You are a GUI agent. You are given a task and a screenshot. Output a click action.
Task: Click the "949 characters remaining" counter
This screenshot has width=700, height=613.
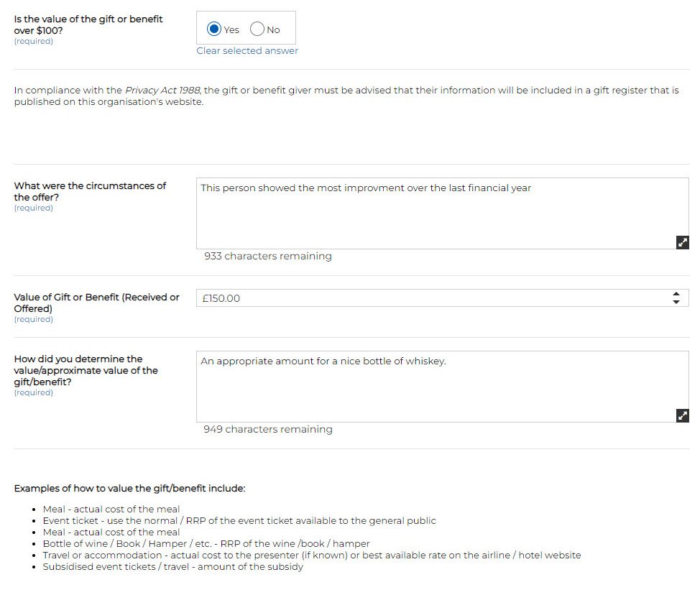pos(268,430)
